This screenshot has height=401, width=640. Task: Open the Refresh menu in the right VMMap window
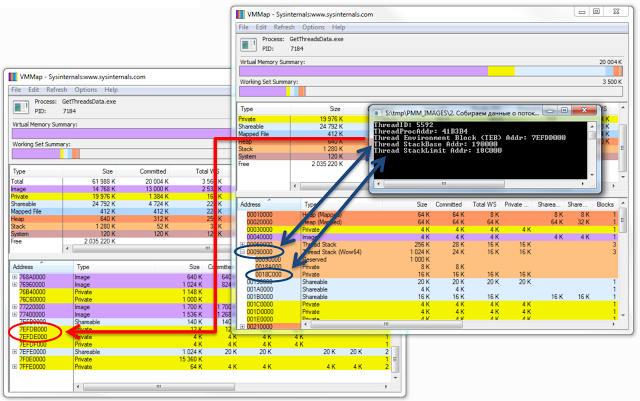coord(284,27)
